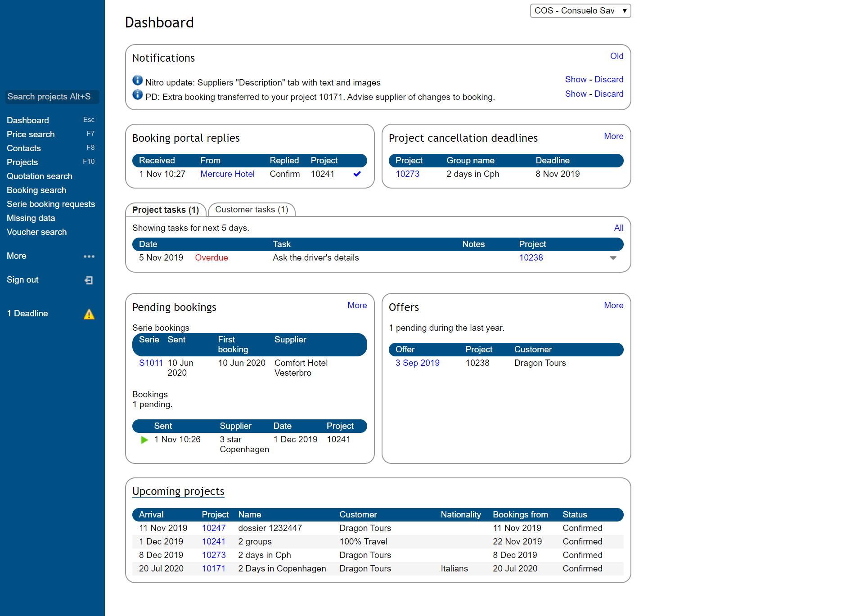Click the info icon beside the Nitro update notification
Viewport: 864px width, 616px height.
click(137, 80)
